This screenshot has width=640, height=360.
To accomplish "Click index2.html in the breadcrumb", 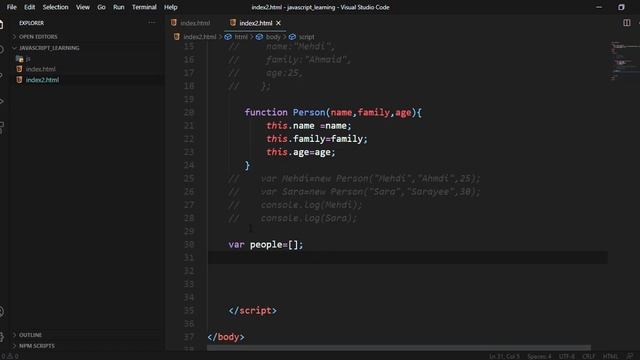I will click(x=199, y=37).
